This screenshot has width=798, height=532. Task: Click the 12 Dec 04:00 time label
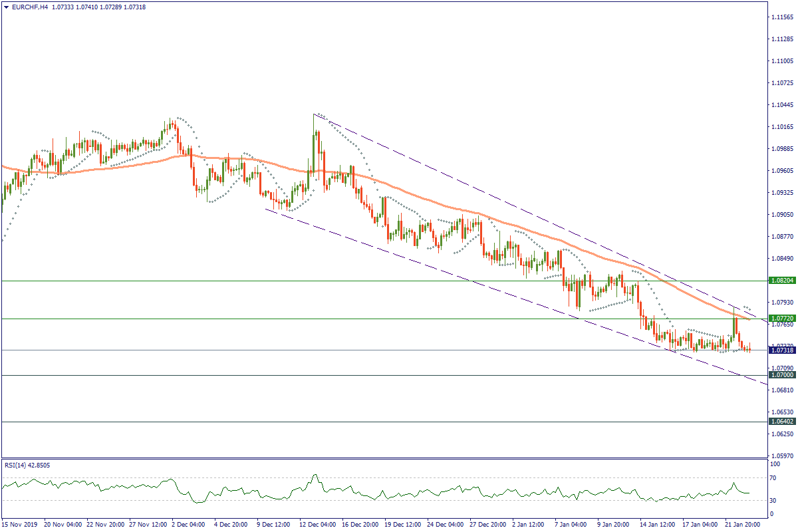pos(316,525)
